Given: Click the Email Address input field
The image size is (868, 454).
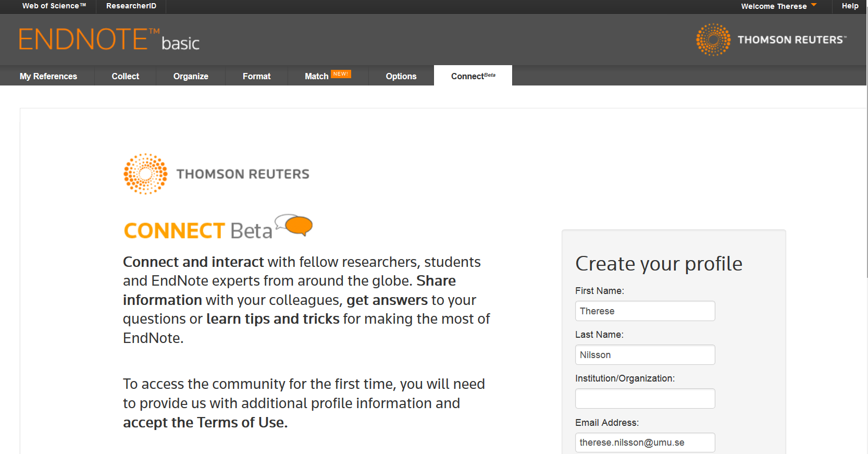Looking at the screenshot, I should tap(645, 443).
